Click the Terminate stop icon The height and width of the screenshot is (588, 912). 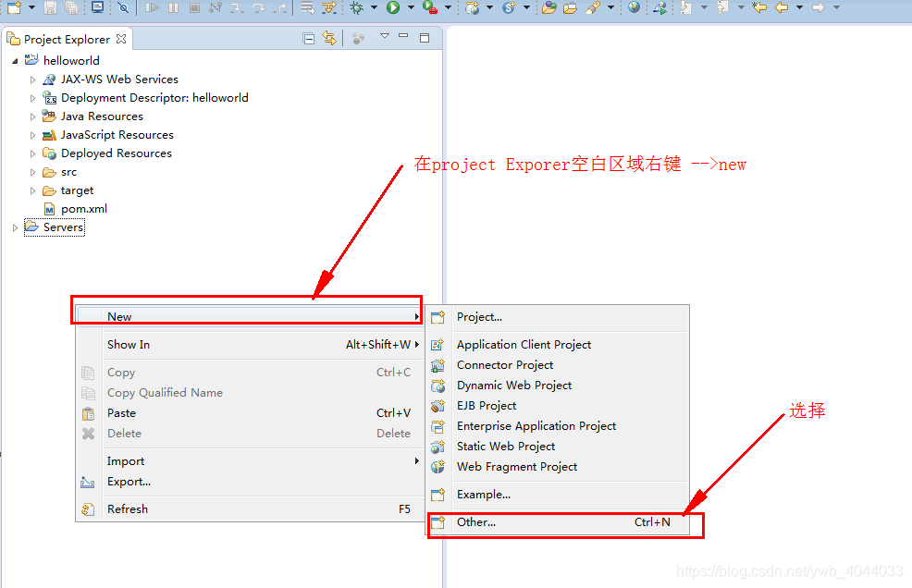click(195, 7)
